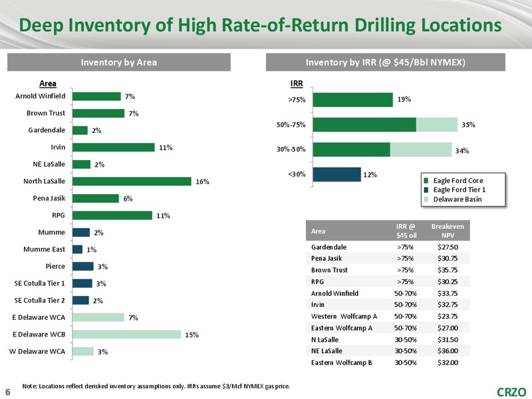Click the NE LaSalle bar in area chart

(81, 164)
